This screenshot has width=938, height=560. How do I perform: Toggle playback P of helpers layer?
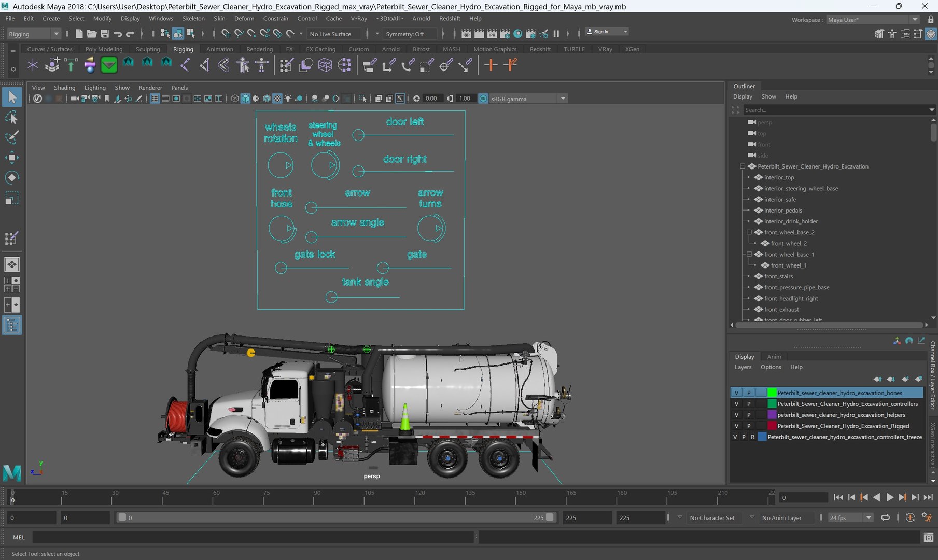point(749,415)
